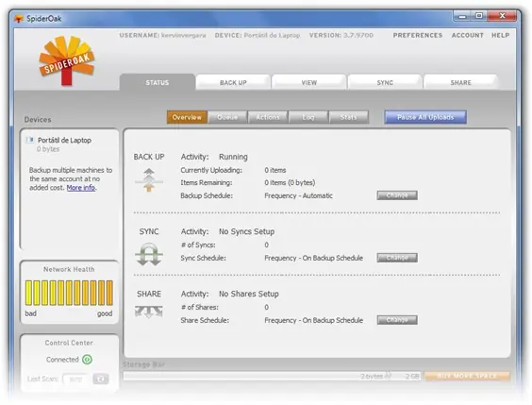Click Change button for Sync Schedule
The width and height of the screenshot is (532, 405).
click(397, 258)
